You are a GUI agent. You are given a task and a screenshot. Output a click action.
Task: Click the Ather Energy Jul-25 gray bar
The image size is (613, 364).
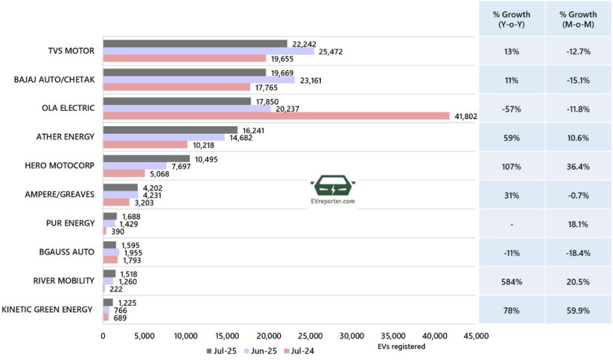(x=171, y=130)
